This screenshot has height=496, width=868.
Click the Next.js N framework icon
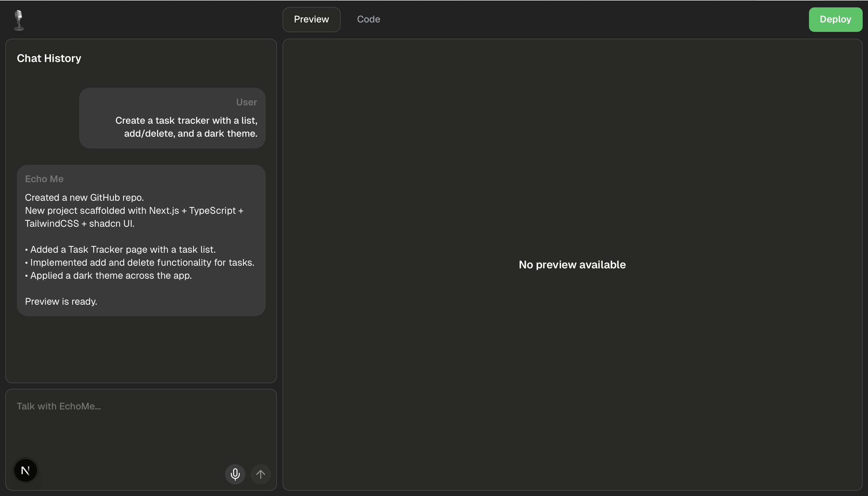[x=26, y=470]
